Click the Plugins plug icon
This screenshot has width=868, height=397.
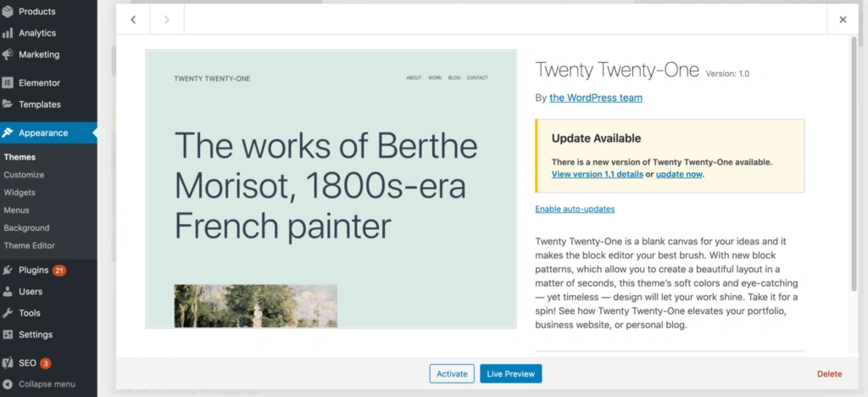(x=8, y=271)
